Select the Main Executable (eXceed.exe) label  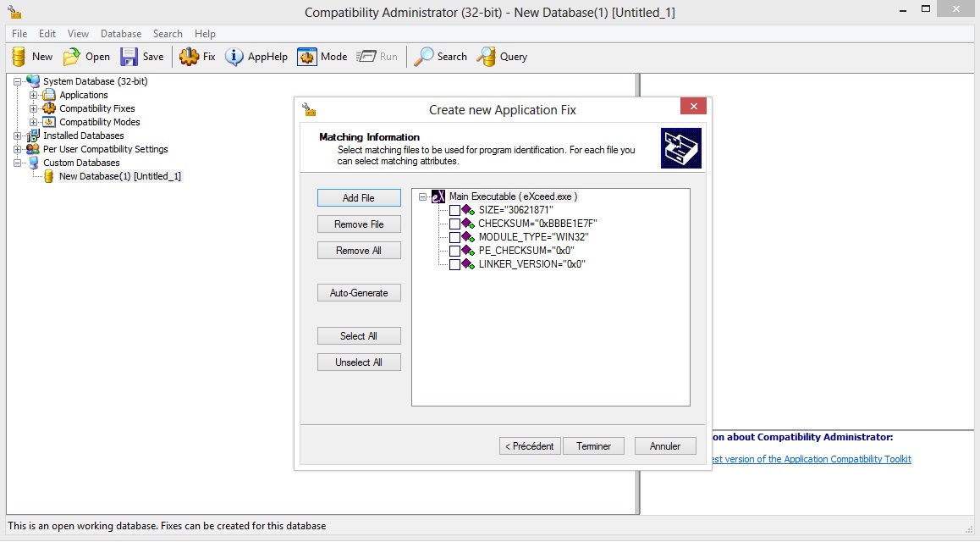[x=513, y=196]
